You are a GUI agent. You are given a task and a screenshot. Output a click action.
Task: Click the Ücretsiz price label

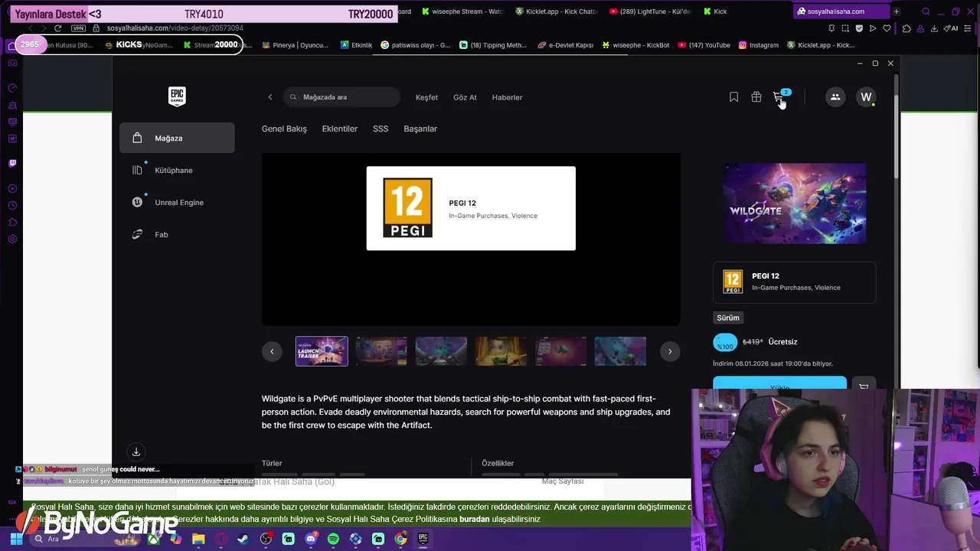click(x=782, y=342)
